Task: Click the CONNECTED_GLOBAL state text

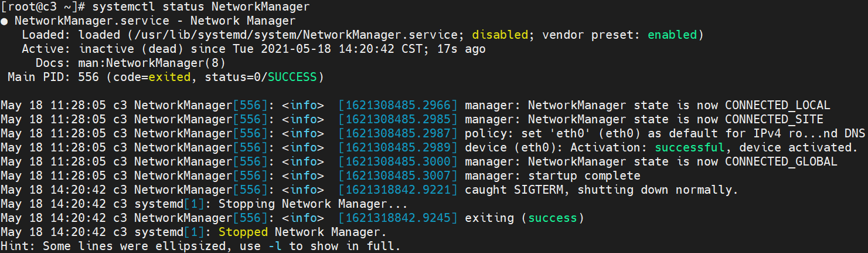Action: (x=781, y=161)
